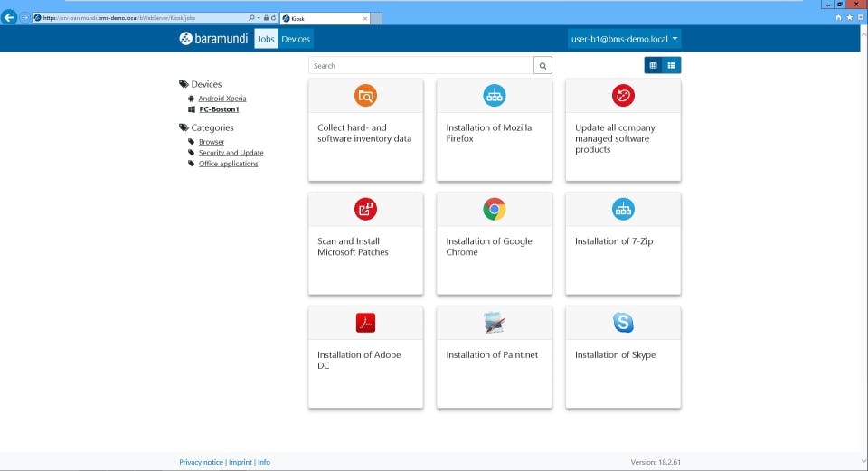Close the Kiosk browser tab
868x471 pixels.
tap(364, 18)
